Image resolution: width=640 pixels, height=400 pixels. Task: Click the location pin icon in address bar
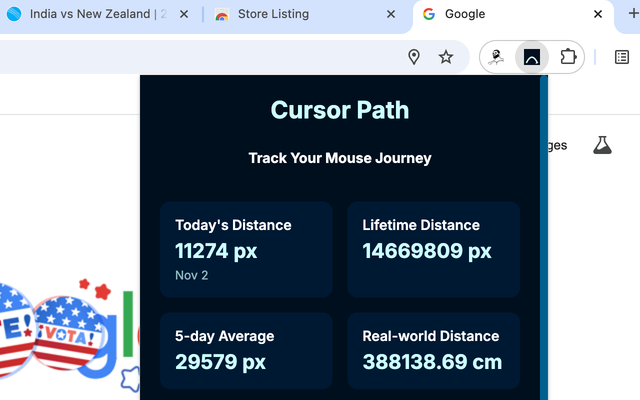414,57
